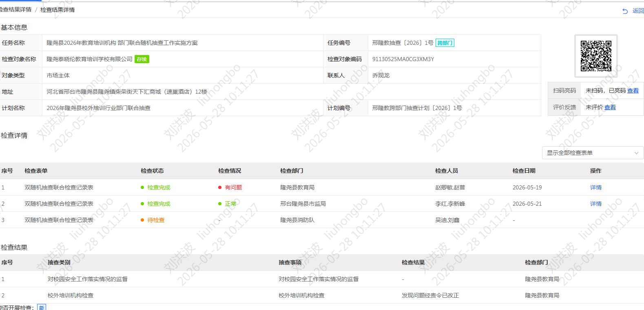Click inspectors 李红,李新峰
Screen dimensions: 644x310
tap(450, 204)
